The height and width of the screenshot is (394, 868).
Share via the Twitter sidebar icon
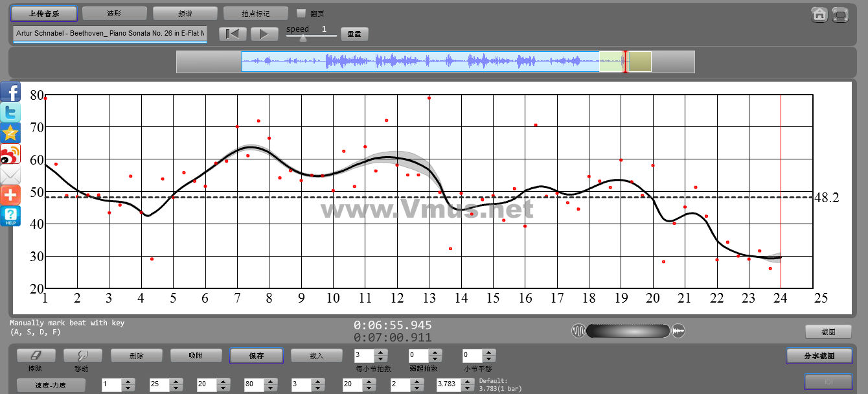pos(10,112)
